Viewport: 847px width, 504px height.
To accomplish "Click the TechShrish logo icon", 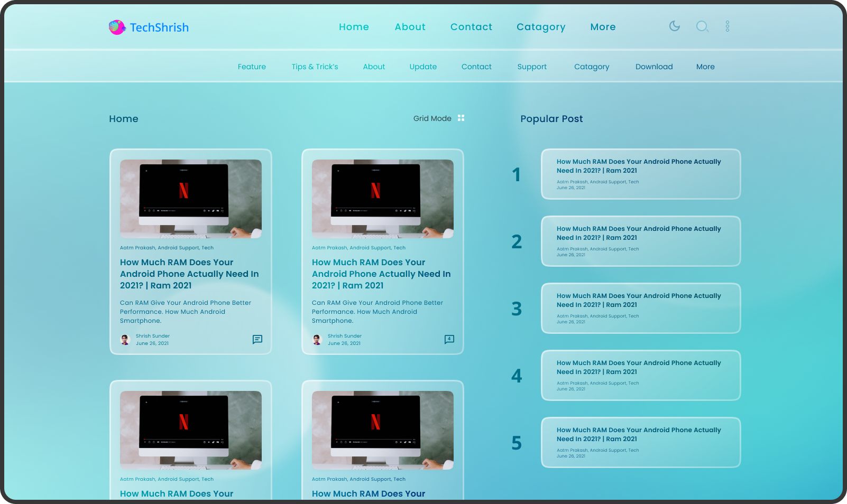I will tap(117, 27).
